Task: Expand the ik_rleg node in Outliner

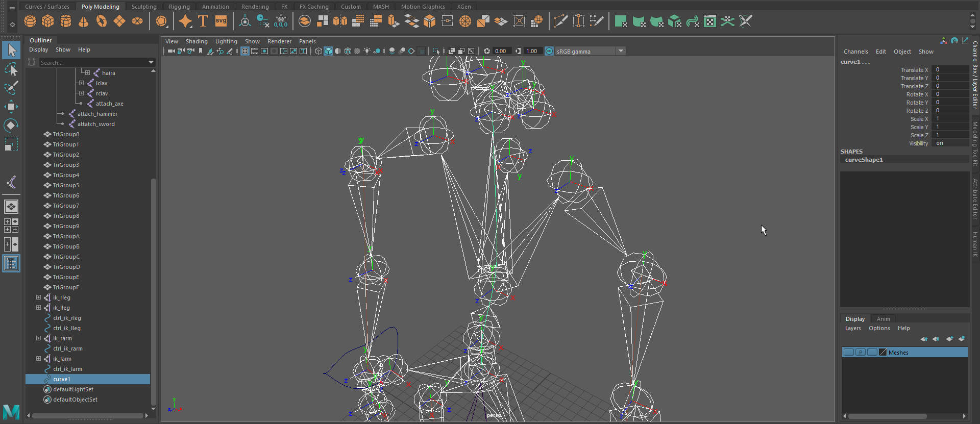Action: click(38, 297)
